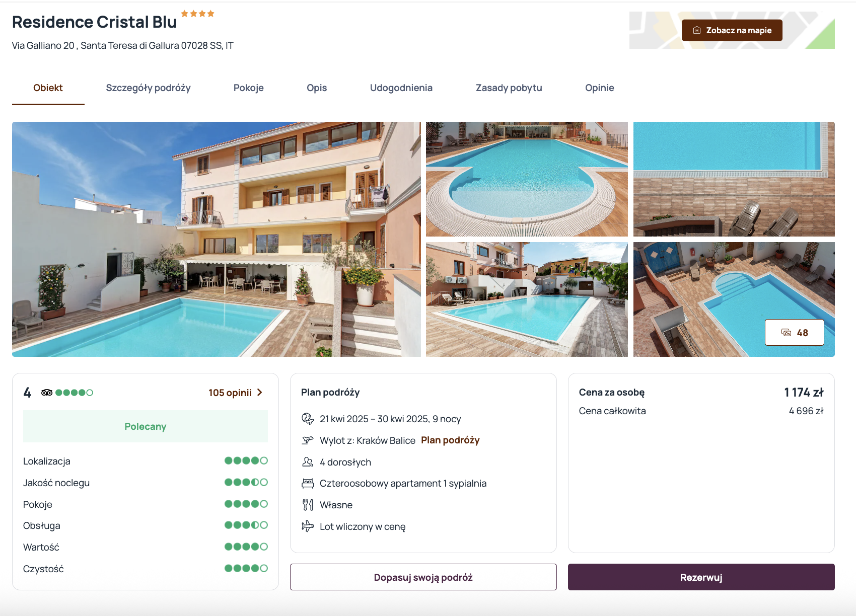Click the Rezerwuj button
The image size is (856, 616).
pyautogui.click(x=701, y=577)
